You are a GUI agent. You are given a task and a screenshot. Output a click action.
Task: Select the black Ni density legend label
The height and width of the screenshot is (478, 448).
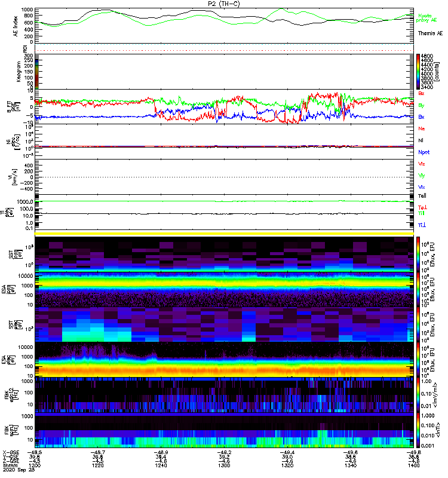(421, 140)
